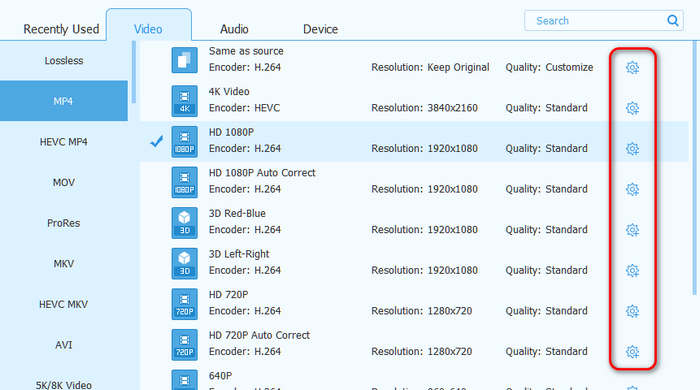The height and width of the screenshot is (390, 700).
Task: Click the HD 720P Auto Correct icon
Action: tap(184, 344)
